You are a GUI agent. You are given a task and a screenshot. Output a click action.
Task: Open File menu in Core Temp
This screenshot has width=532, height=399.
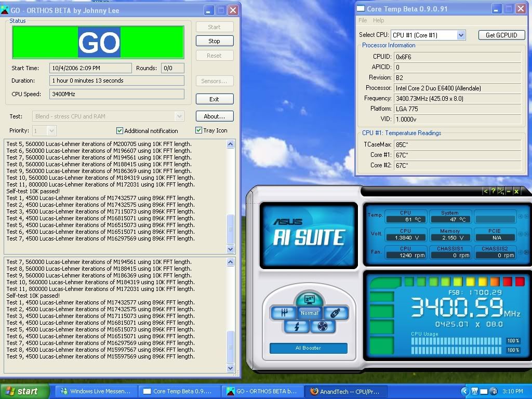(x=363, y=20)
